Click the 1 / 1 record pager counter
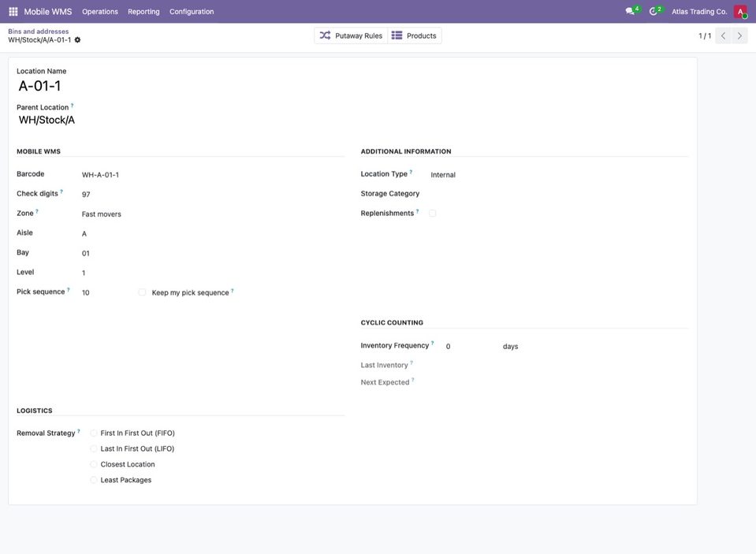 point(705,35)
